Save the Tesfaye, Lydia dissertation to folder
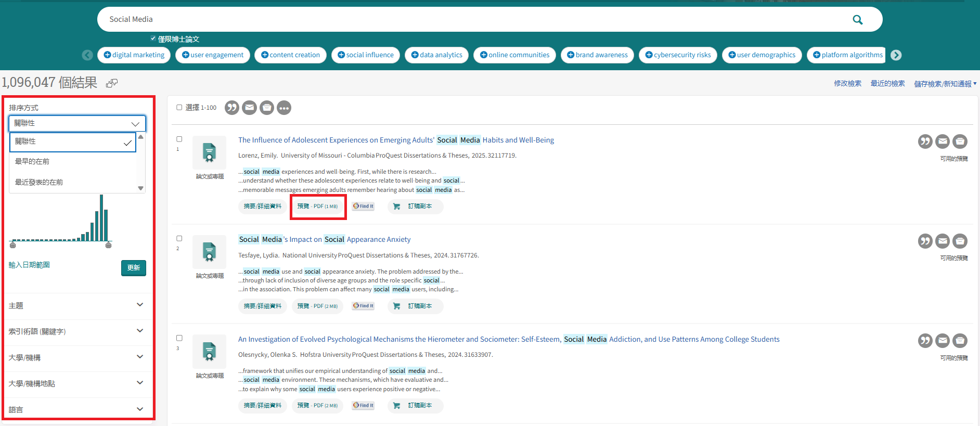The width and height of the screenshot is (980, 426). click(960, 241)
